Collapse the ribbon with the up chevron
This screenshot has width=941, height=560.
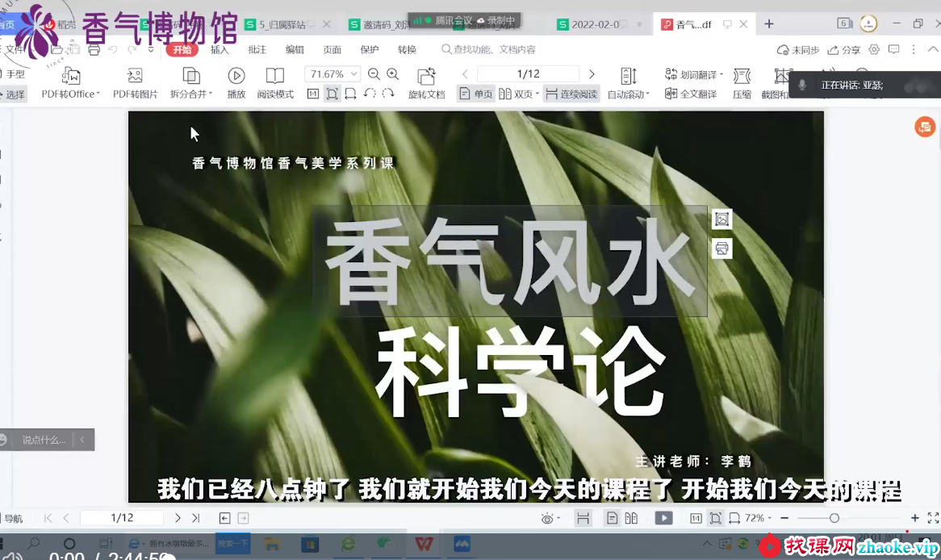(933, 50)
